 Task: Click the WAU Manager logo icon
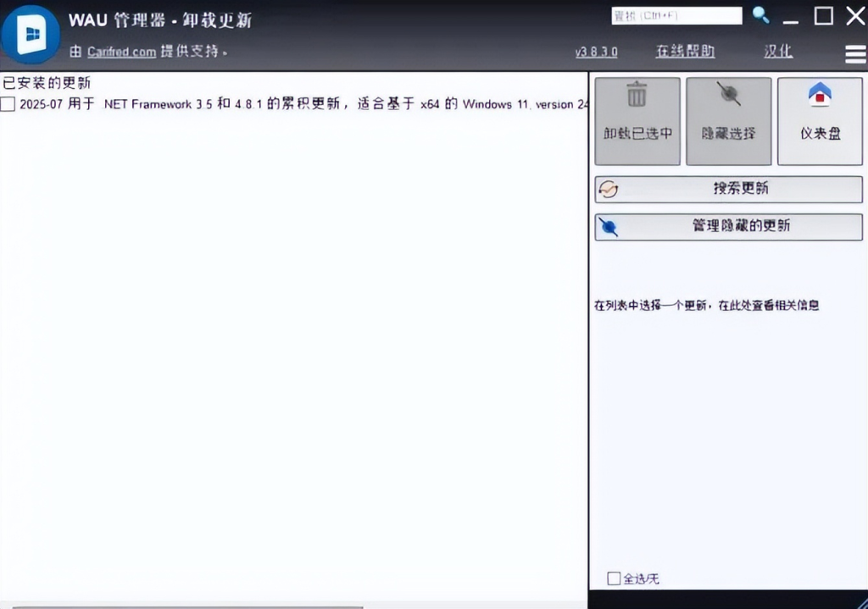[x=31, y=34]
